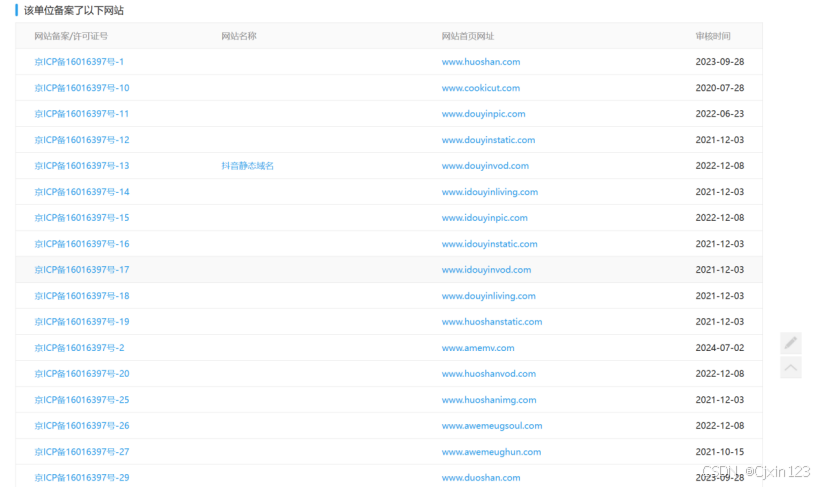
Task: Open license 京ICP备16016397号-12
Action: (x=82, y=140)
